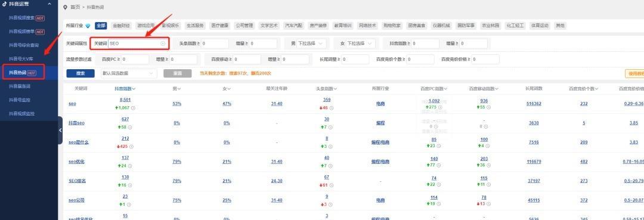Click the 百度竞价个数 ≥ input field
This screenshot has width=644, height=220.
tap(420, 59)
